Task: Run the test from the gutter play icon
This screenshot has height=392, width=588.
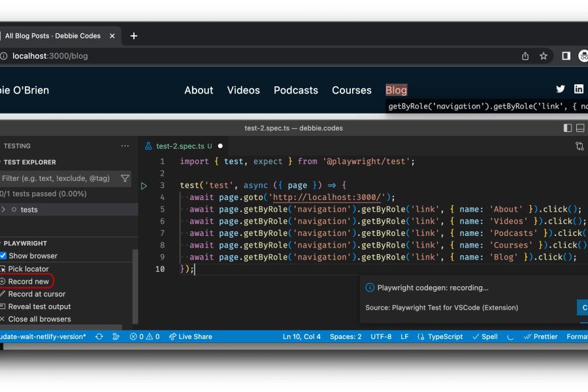Action: (144, 186)
